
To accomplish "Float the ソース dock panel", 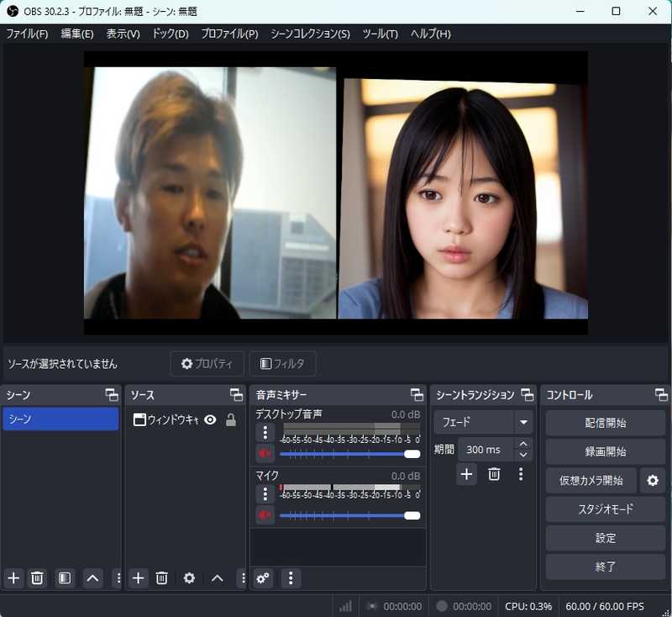I will [236, 394].
